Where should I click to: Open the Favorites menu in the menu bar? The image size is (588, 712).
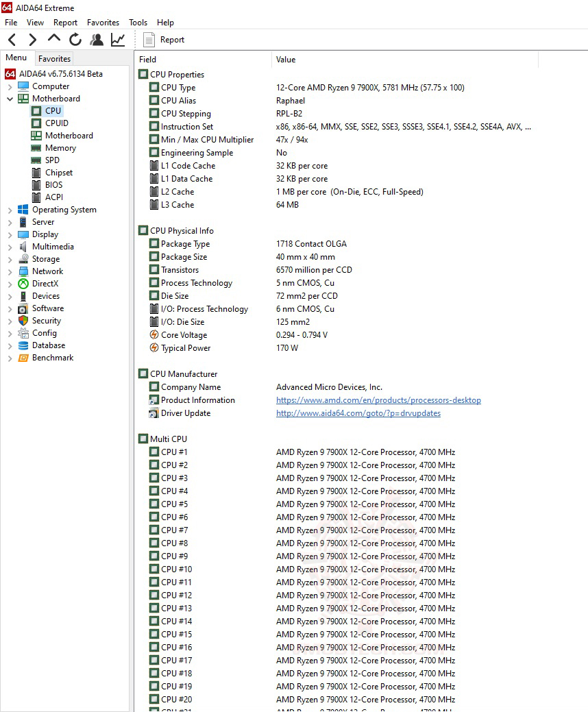[x=103, y=22]
